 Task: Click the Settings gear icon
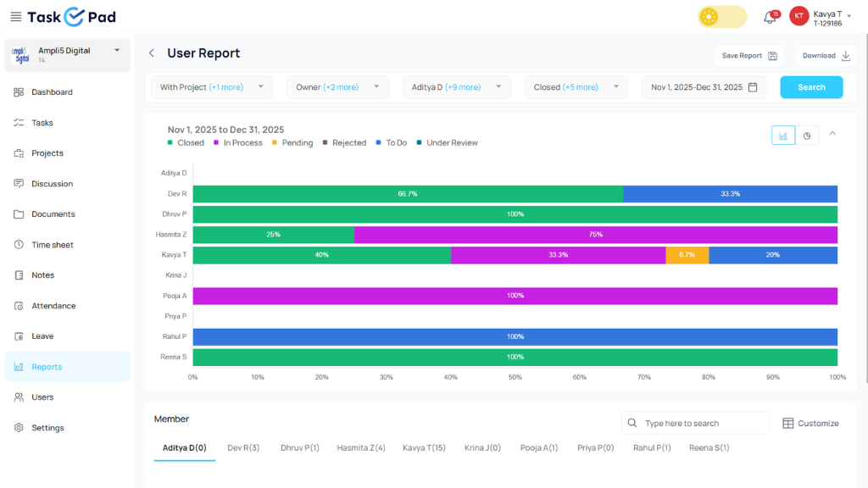pos(19,428)
